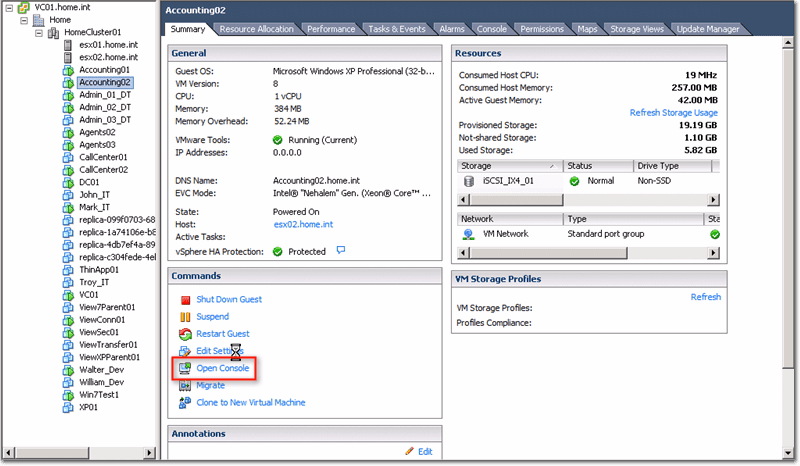The height and width of the screenshot is (466, 800).
Task: Click the network table Type column header
Action: [633, 219]
